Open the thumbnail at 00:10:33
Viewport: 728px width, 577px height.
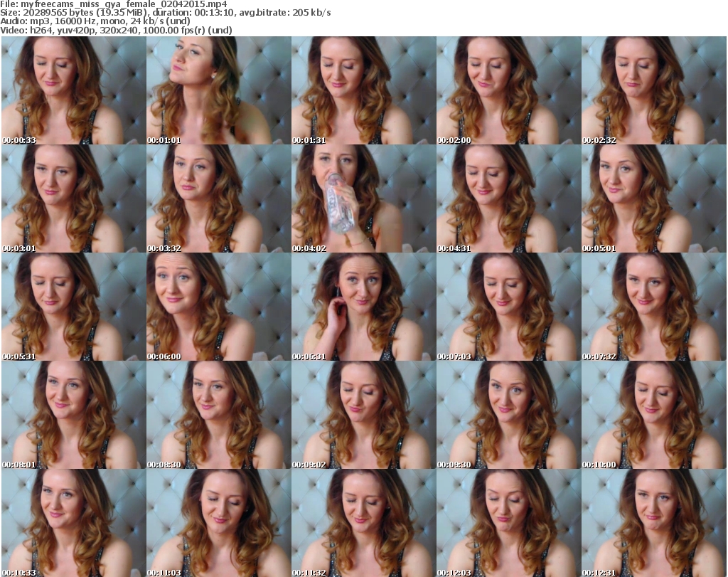tap(73, 523)
